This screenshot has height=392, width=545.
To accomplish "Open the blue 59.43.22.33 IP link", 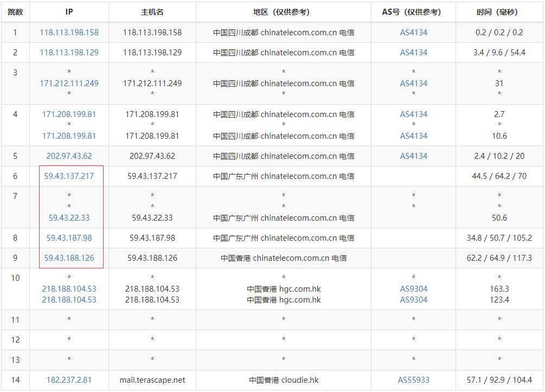I will coord(69,218).
